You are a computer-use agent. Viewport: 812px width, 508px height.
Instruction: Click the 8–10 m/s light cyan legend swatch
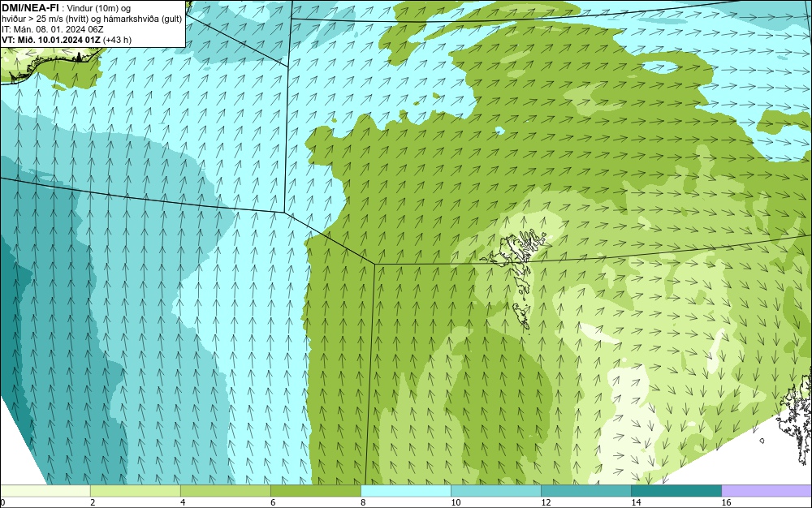[x=405, y=490]
